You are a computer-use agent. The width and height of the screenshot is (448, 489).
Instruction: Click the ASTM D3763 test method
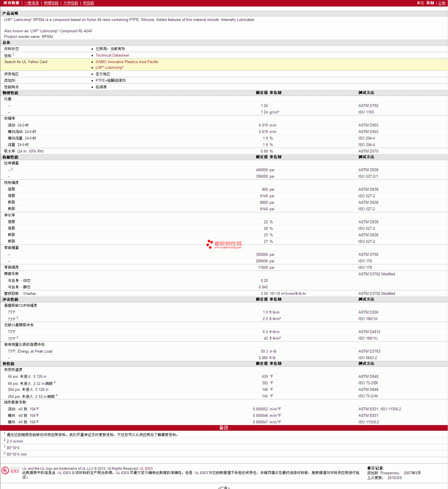(x=369, y=351)
